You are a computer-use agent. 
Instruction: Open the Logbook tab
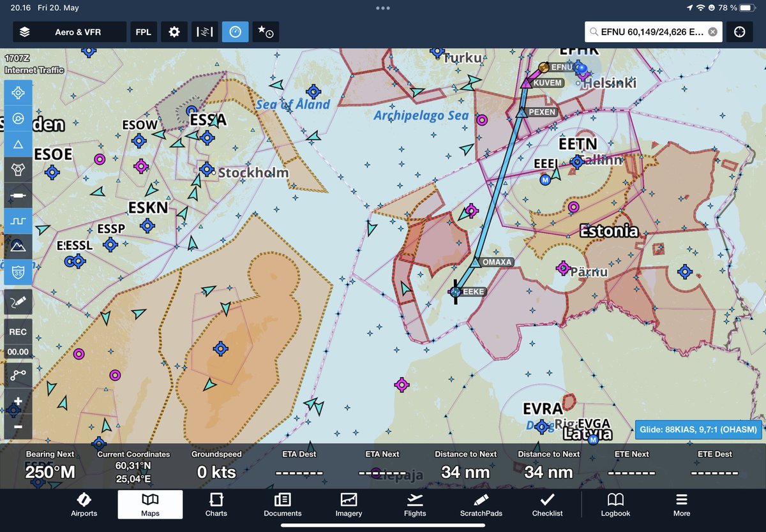(x=615, y=505)
